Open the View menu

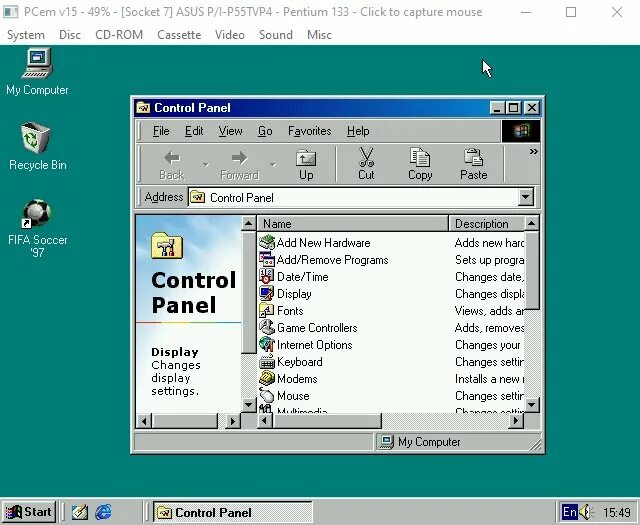tap(231, 131)
